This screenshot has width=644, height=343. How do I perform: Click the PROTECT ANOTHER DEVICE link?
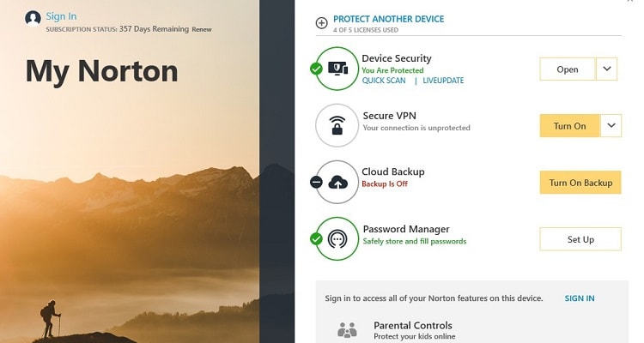tap(388, 19)
